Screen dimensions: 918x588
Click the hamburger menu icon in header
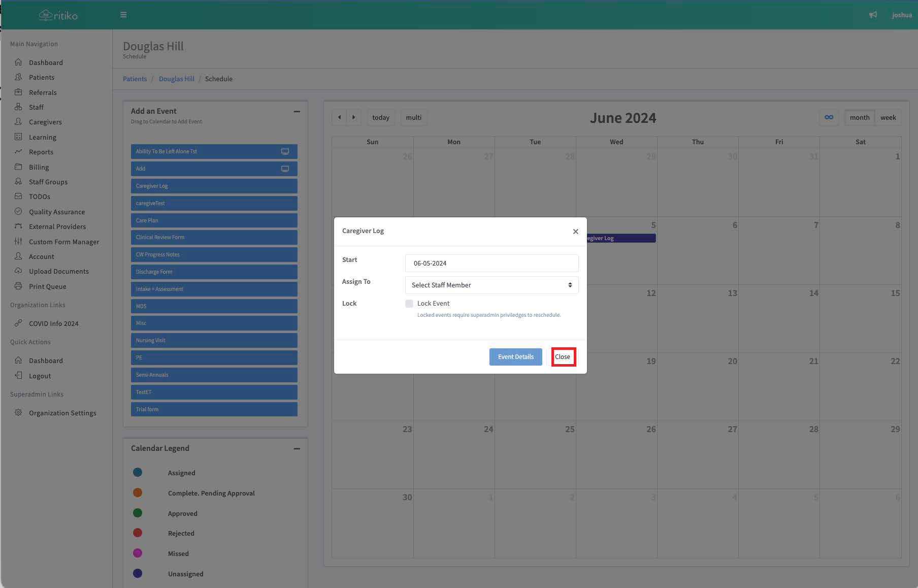tap(123, 15)
